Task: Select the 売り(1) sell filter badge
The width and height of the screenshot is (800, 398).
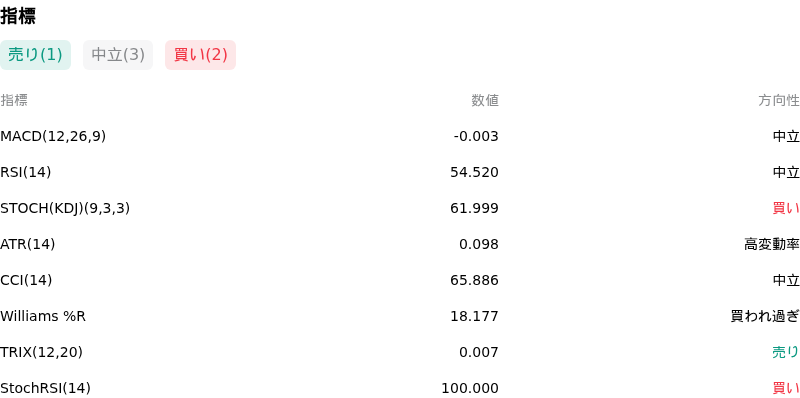Action: click(x=35, y=55)
